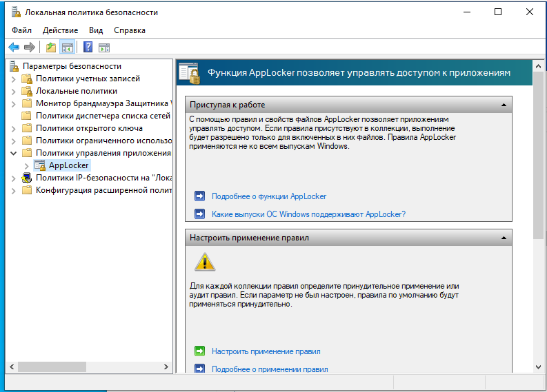Select Политики диспетчера списка сетей item
This screenshot has width=547, height=392.
pos(103,116)
